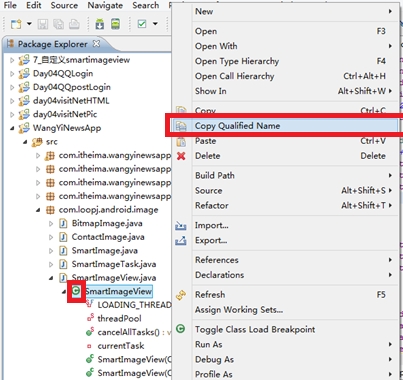Click the SmartImage.java file icon
The width and height of the screenshot is (403, 380).
63,251
